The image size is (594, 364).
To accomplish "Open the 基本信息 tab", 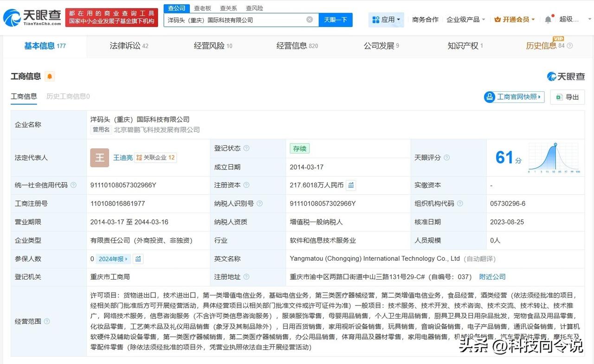I will point(45,45).
